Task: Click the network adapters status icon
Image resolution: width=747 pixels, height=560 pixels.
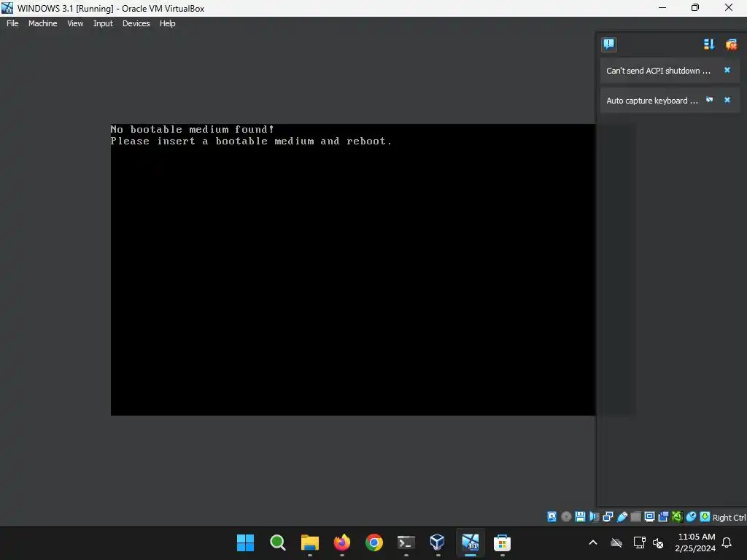Action: 608,517
